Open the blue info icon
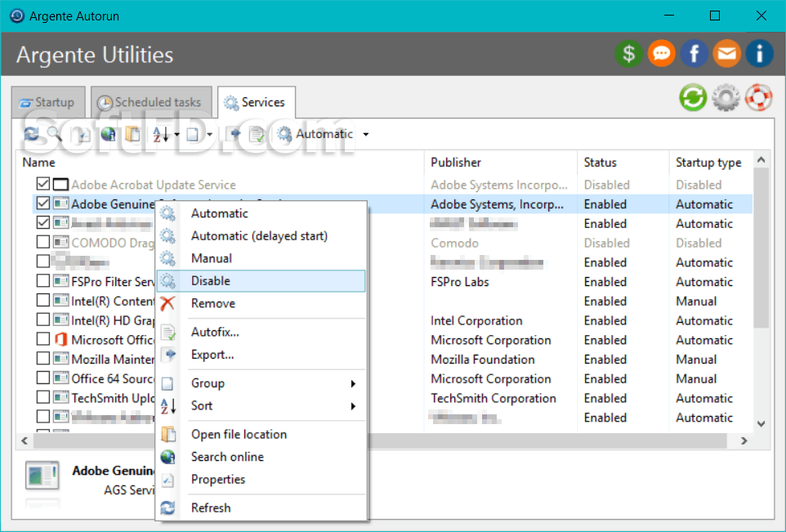Viewport: 786px width, 532px height. point(759,53)
